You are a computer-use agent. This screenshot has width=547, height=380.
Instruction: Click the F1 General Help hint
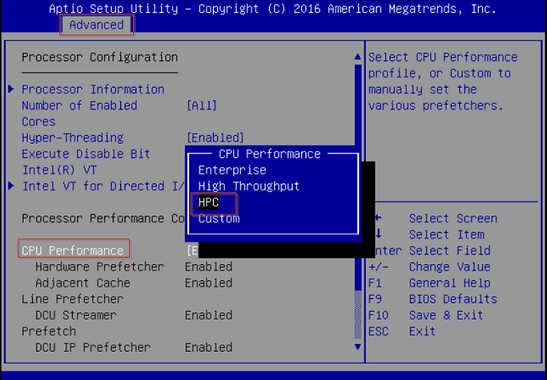pos(429,283)
